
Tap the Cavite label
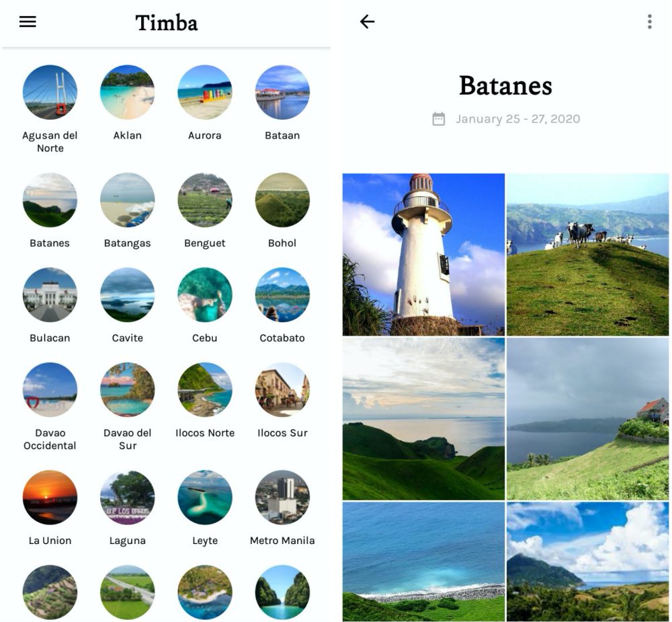(127, 338)
